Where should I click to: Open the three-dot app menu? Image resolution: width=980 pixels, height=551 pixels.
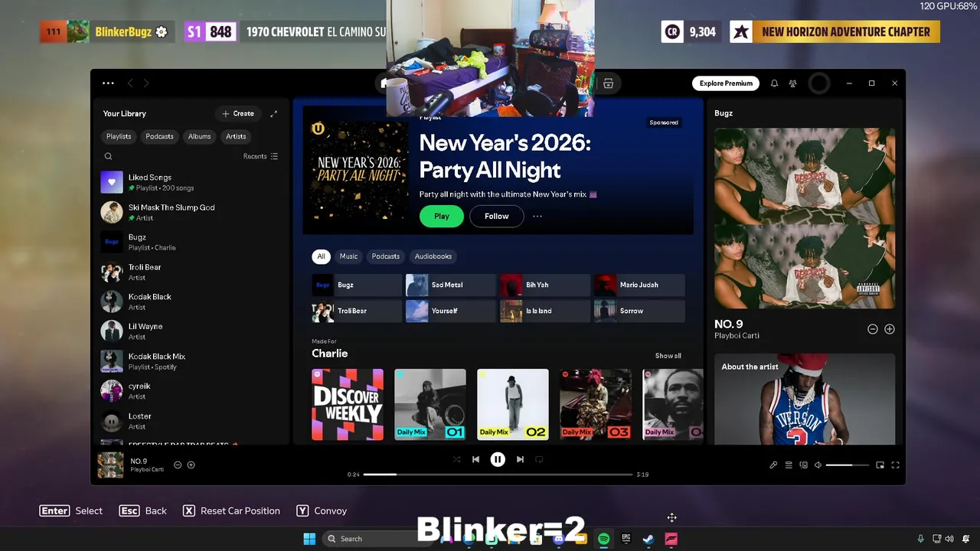(108, 83)
